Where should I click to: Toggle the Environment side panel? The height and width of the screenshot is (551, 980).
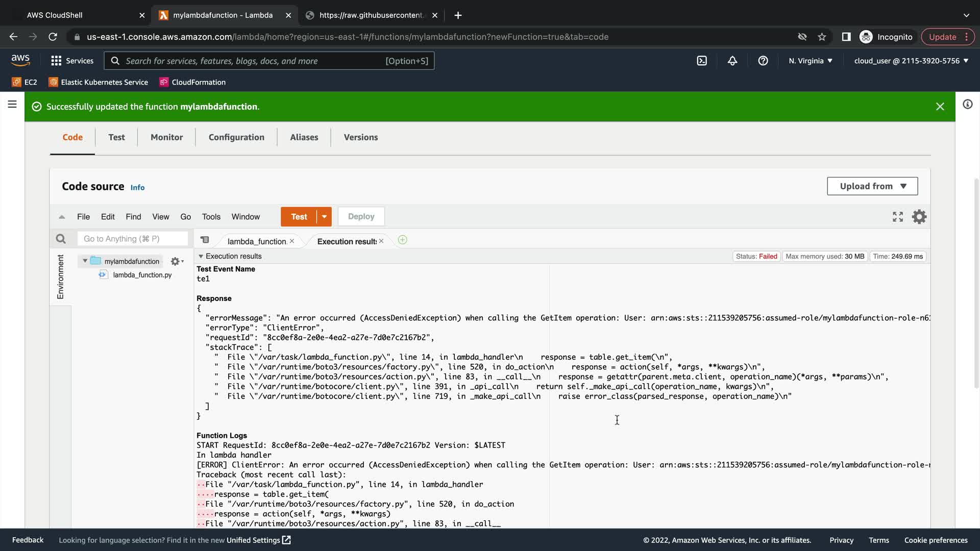coord(60,277)
